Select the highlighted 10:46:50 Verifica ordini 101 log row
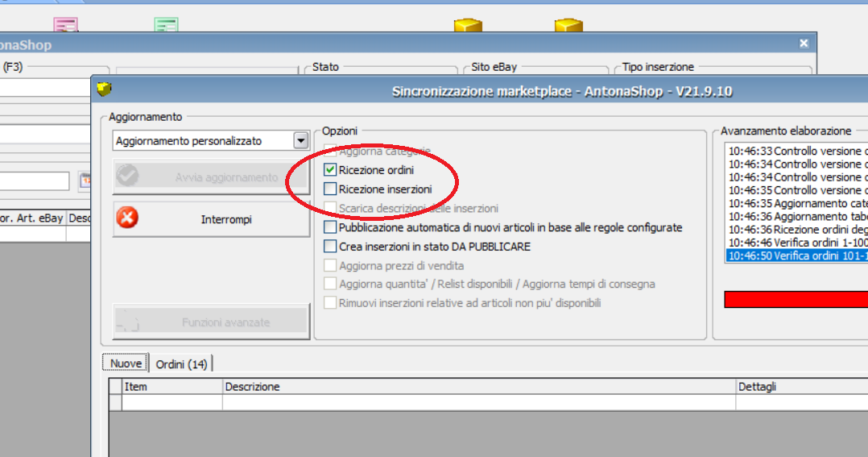 tap(797, 256)
